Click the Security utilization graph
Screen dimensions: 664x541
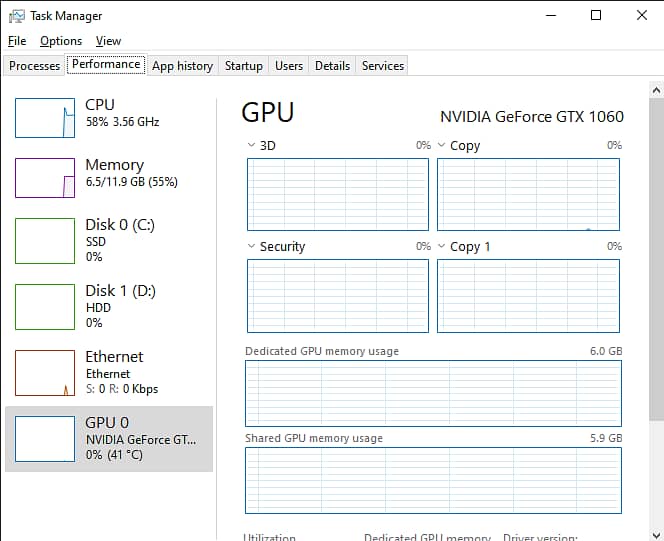(338, 296)
